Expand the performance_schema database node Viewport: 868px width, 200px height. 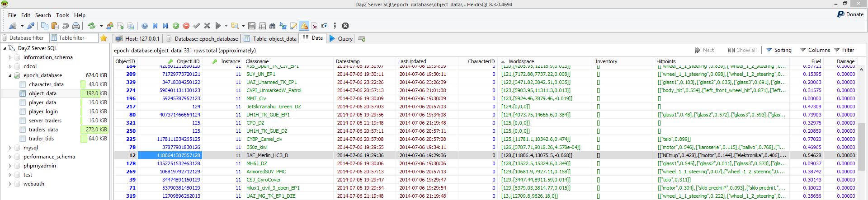(x=10, y=157)
